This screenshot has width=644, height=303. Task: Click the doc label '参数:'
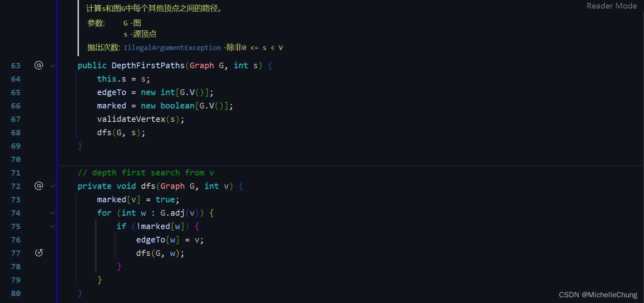point(96,23)
